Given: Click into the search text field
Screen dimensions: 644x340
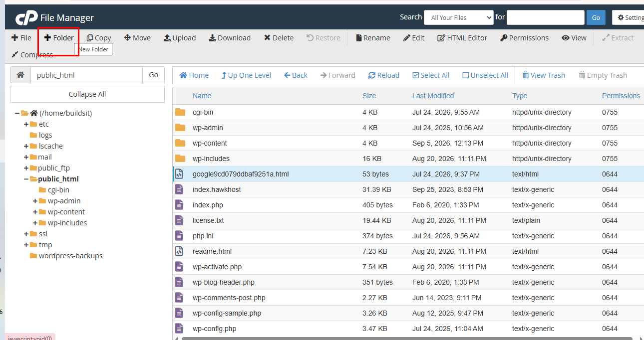Looking at the screenshot, I should (545, 17).
